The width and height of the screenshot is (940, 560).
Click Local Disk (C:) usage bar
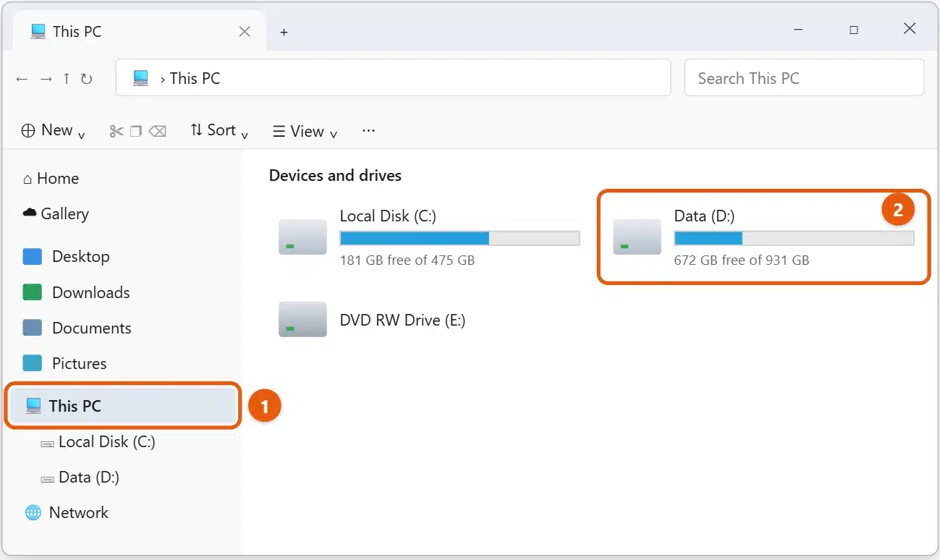pos(460,238)
